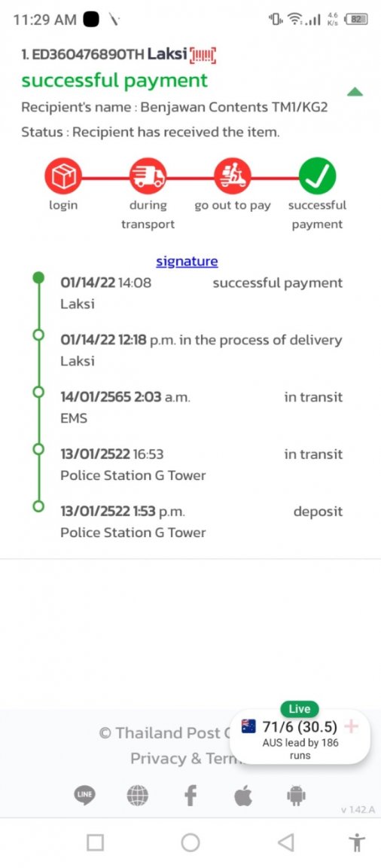Tap the Android home circle button
This screenshot has height=868, width=381.
point(190,842)
